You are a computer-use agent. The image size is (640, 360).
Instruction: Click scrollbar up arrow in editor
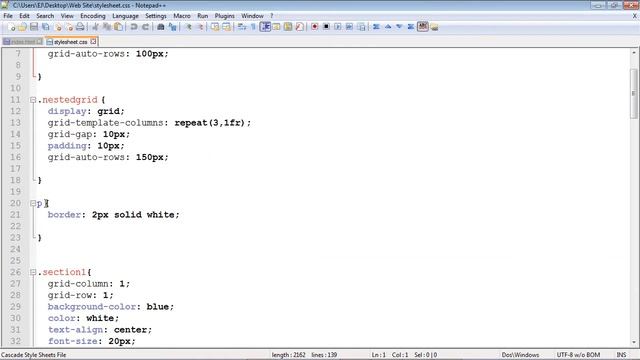pyautogui.click(x=634, y=53)
